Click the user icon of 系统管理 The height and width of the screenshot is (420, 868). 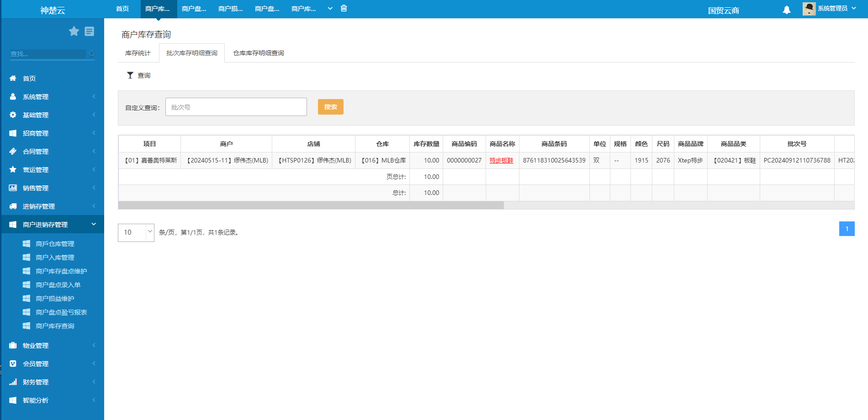click(x=13, y=97)
